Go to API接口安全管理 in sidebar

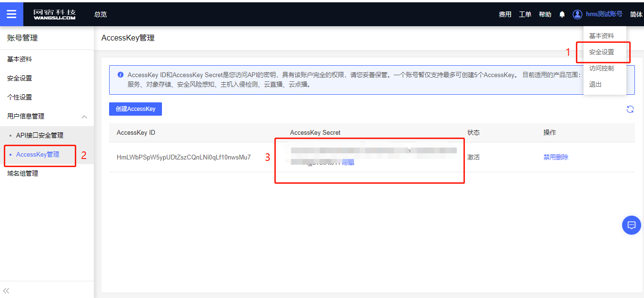40,135
